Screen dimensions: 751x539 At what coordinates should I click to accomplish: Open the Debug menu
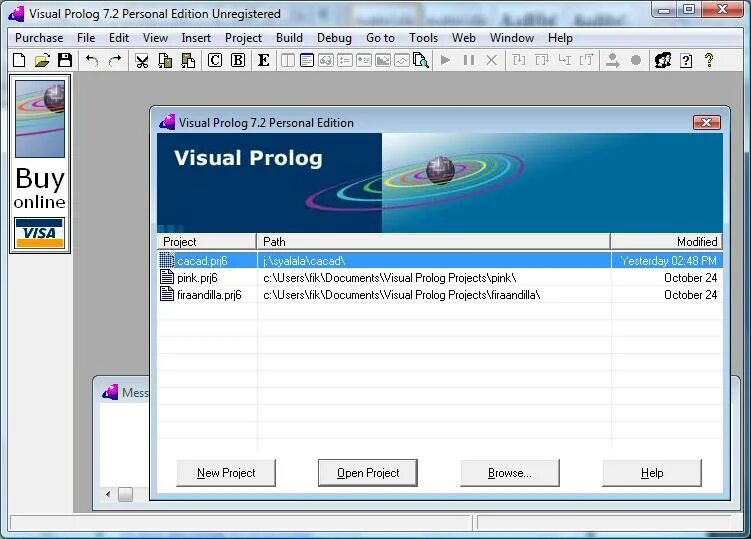pyautogui.click(x=334, y=38)
